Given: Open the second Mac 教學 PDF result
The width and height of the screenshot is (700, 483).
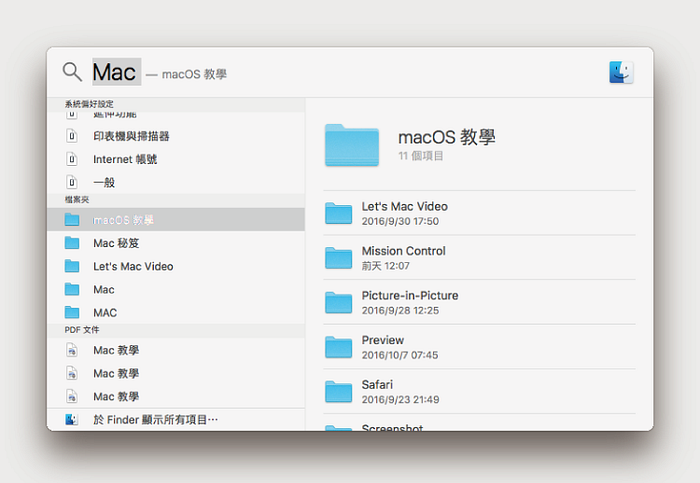Looking at the screenshot, I should 176,373.
